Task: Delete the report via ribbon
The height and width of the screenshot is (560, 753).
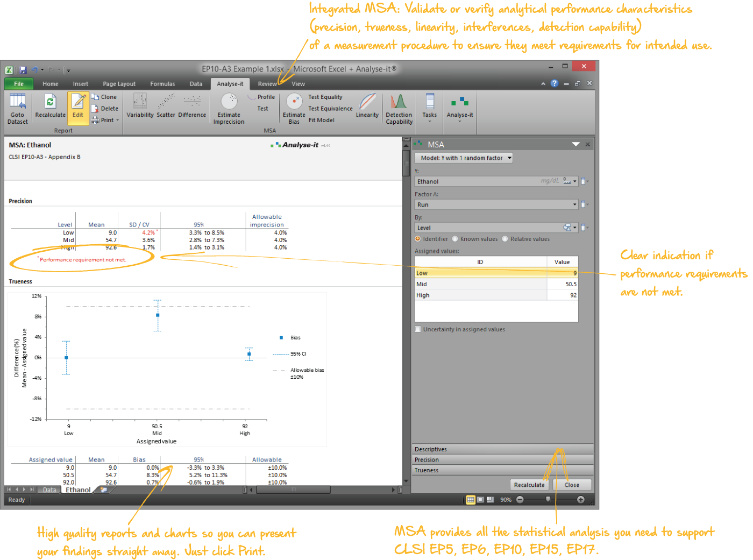Action: pyautogui.click(x=104, y=109)
